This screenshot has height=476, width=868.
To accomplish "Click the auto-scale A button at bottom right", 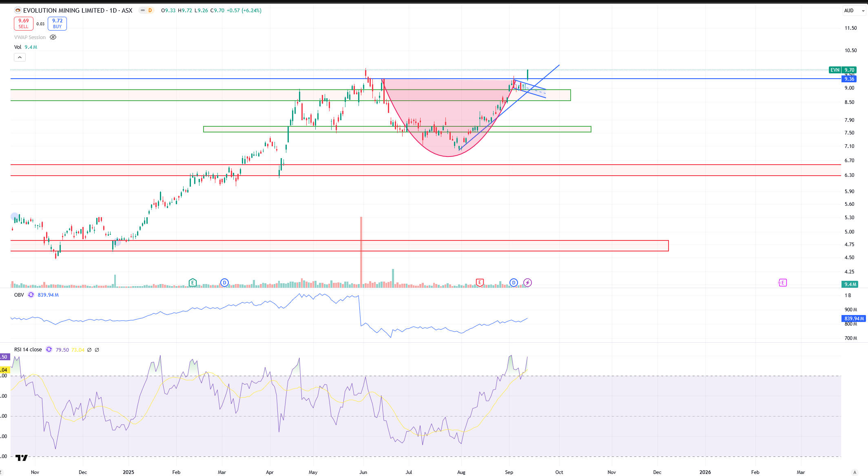I will coord(855,472).
